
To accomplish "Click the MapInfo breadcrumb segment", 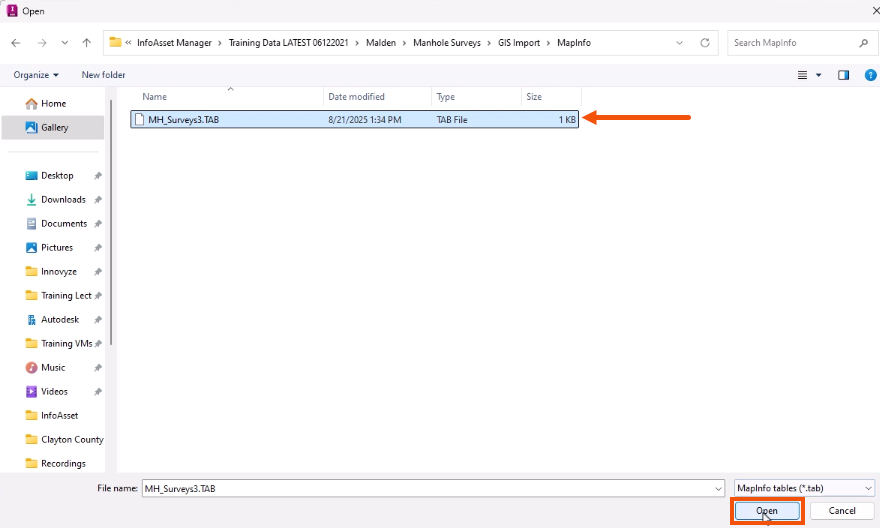I will (x=574, y=43).
